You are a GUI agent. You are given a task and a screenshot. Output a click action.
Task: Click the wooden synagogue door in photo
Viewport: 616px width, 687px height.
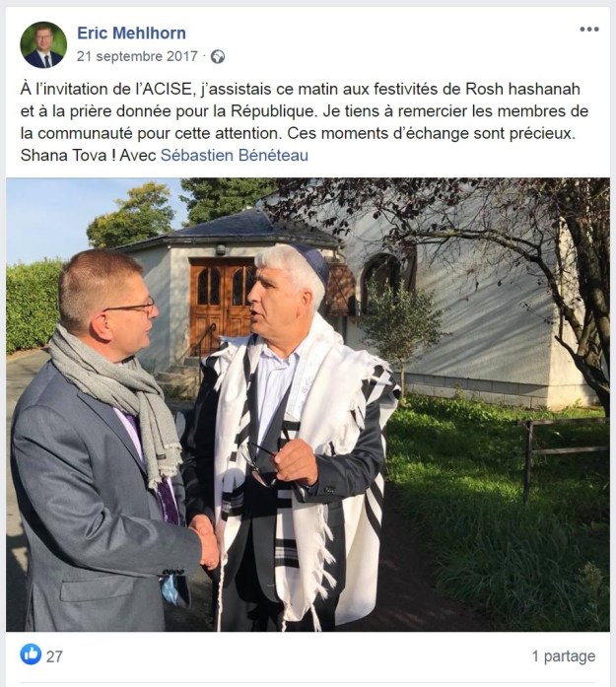point(222,306)
